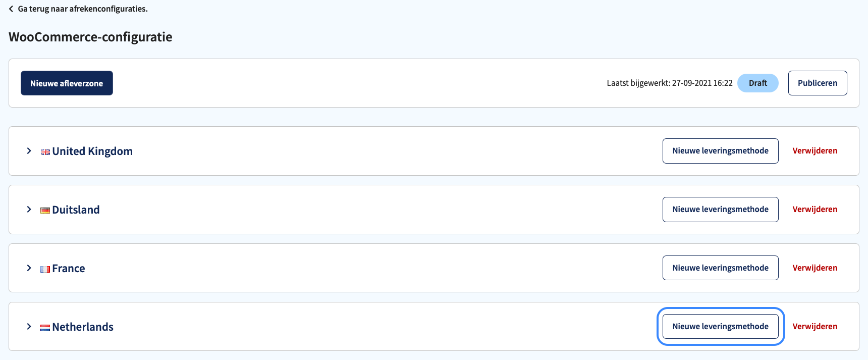Add Nieuwe leveringsmethode for Duitsland
Viewport: 868px width, 360px height.
(720, 210)
